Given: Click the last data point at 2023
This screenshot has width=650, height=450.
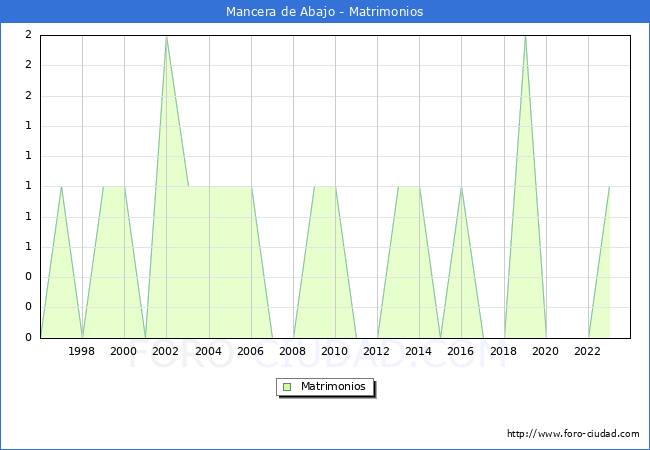Looking at the screenshot, I should 609,187.
